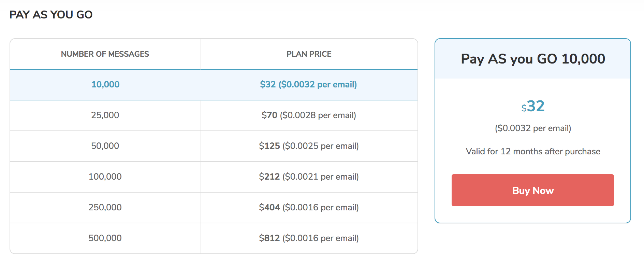Click the $32 ($0.0032 per email) cell

309,85
